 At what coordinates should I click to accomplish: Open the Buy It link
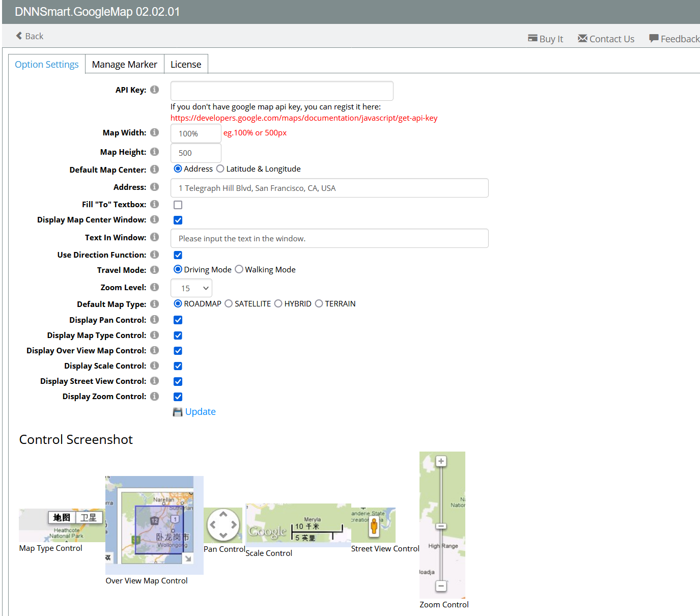(546, 39)
